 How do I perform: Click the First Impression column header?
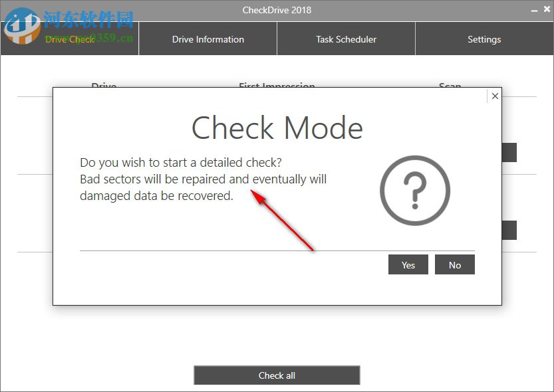click(277, 87)
